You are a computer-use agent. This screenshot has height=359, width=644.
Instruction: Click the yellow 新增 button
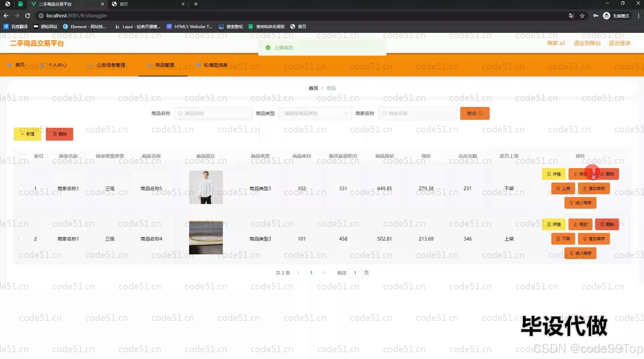(x=27, y=134)
